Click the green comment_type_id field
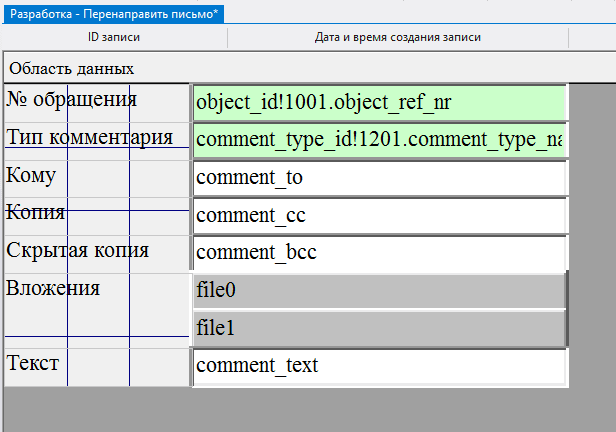 379,141
